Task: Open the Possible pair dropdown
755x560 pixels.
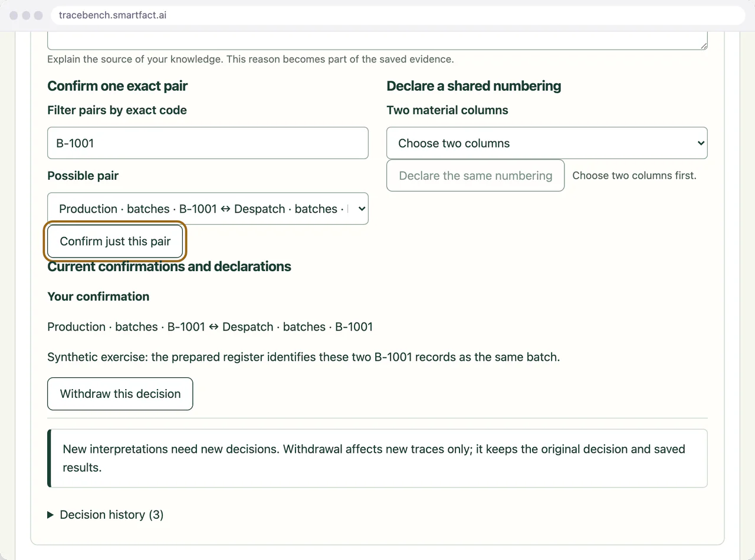Action: click(208, 209)
